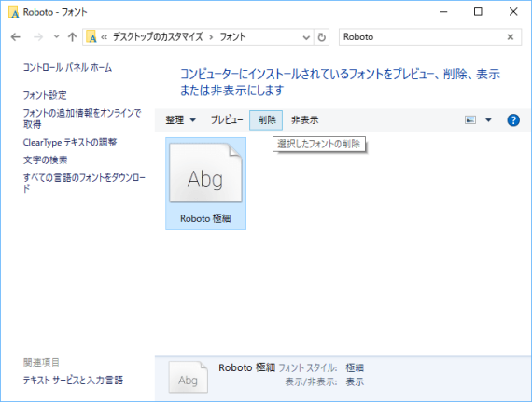Click the 表示 visibility value in details pane
This screenshot has width=532, height=402.
tap(355, 382)
